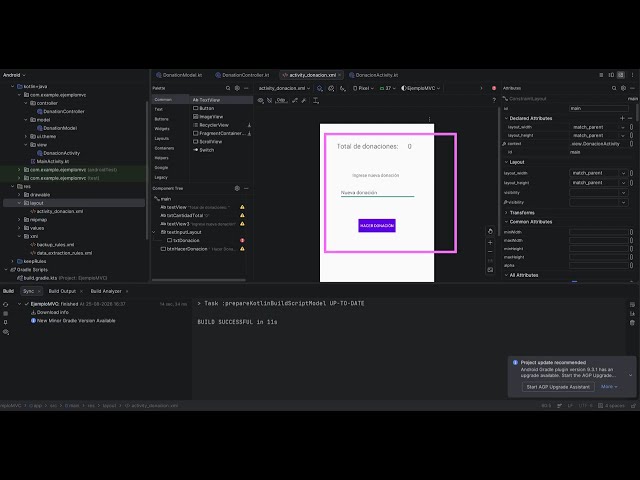Viewport: 640px width, 480px height.
Task: Select the Widgets palette category
Action: coord(162,129)
